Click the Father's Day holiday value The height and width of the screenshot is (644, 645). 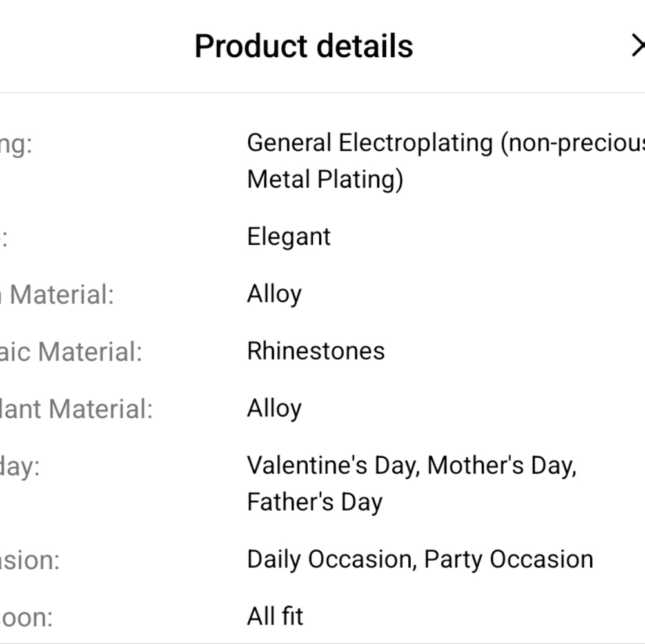[315, 502]
